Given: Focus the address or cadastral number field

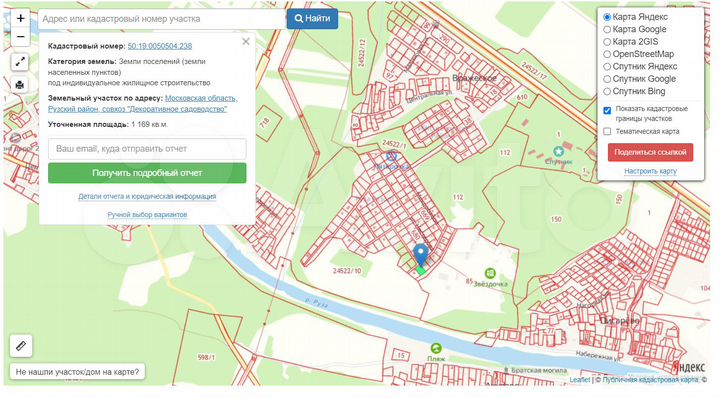Looking at the screenshot, I should [x=162, y=19].
